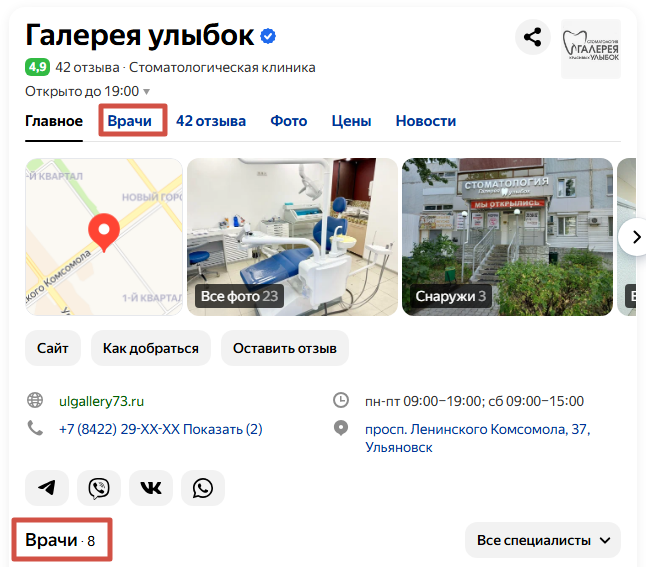Click the Врачи · 8 heading
The height and width of the screenshot is (567, 646).
click(x=60, y=540)
